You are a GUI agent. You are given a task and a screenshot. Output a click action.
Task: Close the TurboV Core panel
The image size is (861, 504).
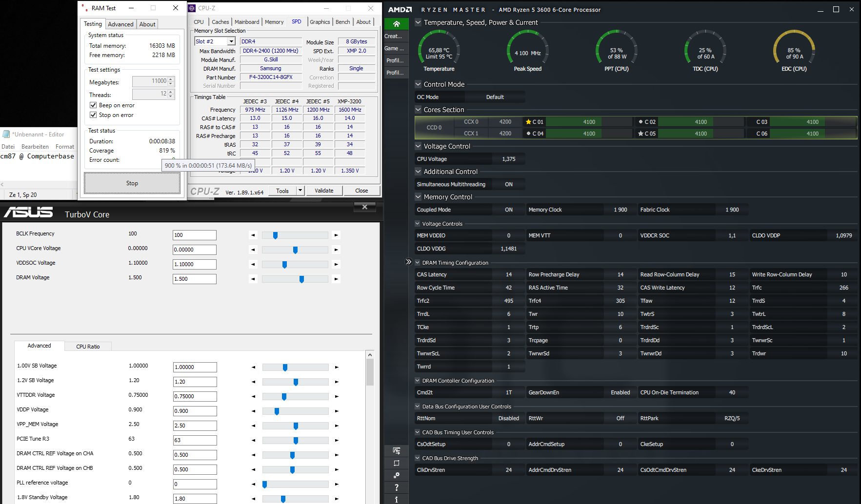pyautogui.click(x=364, y=207)
